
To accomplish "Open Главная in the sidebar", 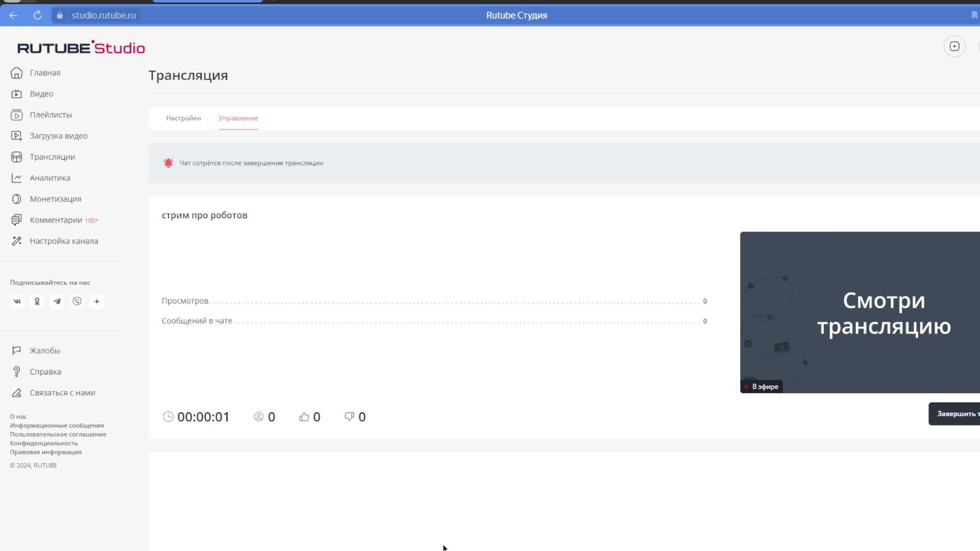I will [x=45, y=73].
